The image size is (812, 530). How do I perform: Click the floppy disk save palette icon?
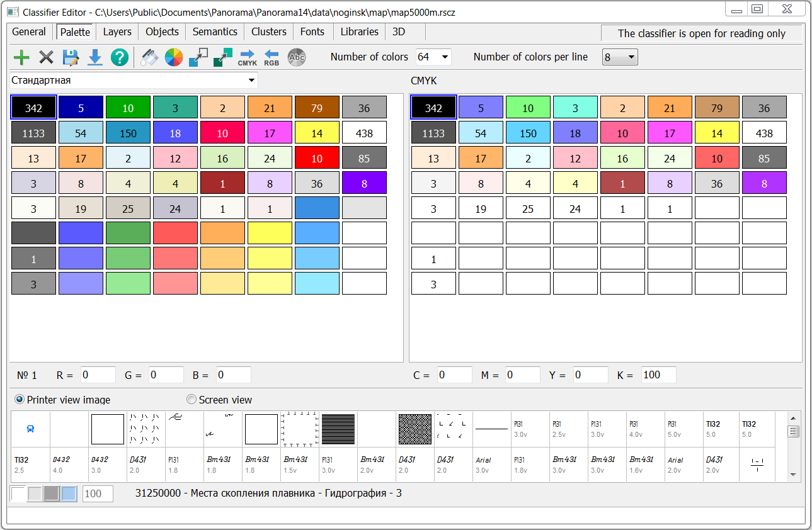tap(71, 58)
